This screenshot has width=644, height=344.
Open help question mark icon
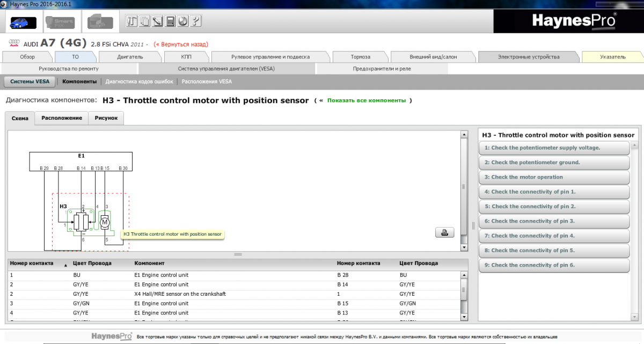pyautogui.click(x=196, y=21)
